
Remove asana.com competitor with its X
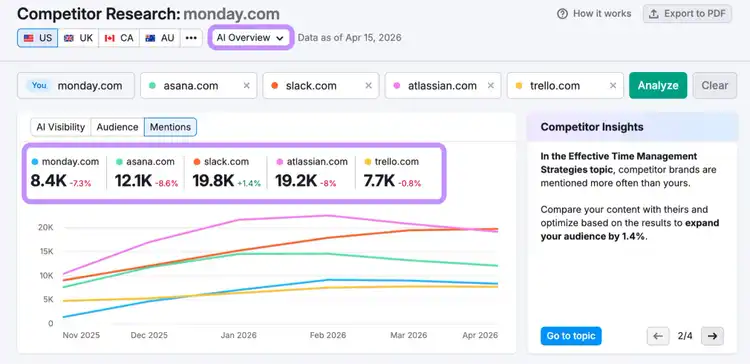[246, 86]
